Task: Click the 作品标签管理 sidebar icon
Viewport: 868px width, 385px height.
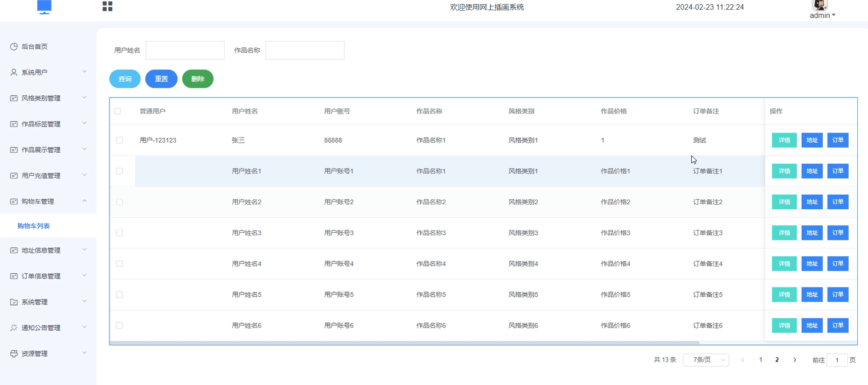Action: [x=14, y=124]
